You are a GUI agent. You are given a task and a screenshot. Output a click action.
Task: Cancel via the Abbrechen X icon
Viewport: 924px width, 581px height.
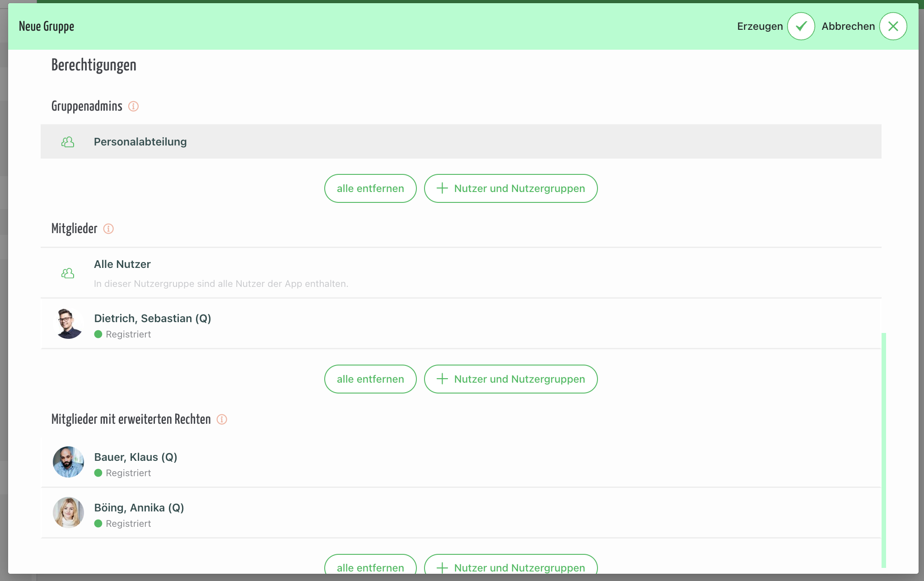[893, 26]
